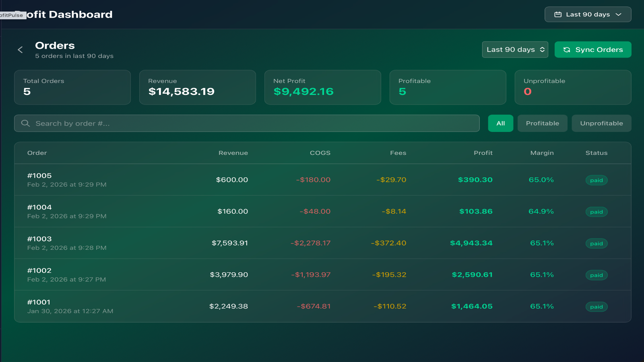Click the Status column header

click(597, 153)
